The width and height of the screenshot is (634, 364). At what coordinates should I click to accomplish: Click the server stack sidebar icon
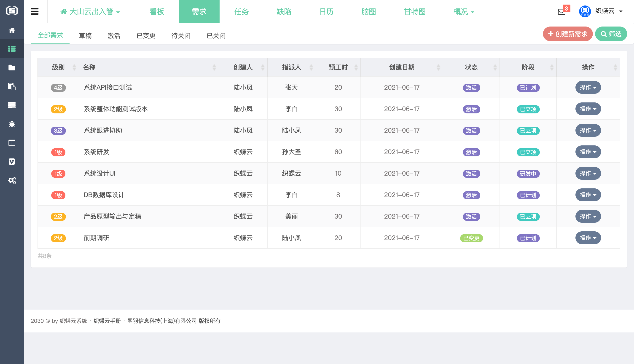pyautogui.click(x=12, y=105)
